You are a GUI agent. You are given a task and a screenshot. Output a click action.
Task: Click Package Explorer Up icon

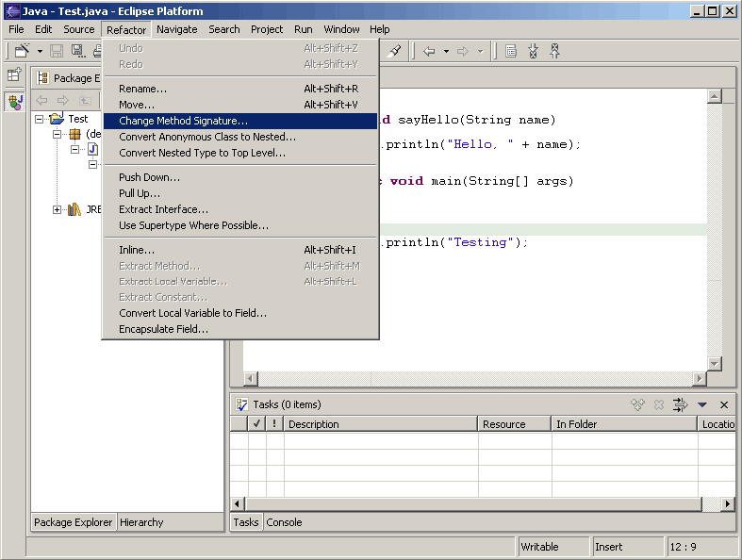(x=85, y=100)
